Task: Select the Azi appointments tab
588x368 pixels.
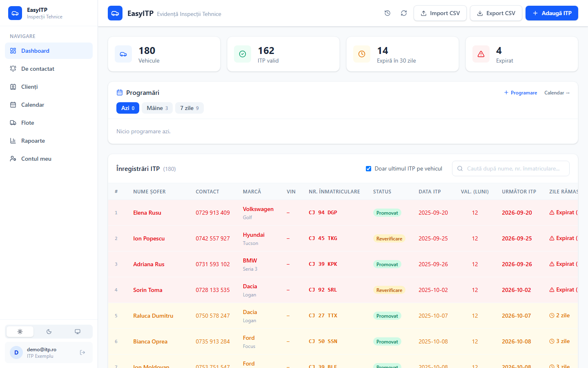Action: (128, 108)
